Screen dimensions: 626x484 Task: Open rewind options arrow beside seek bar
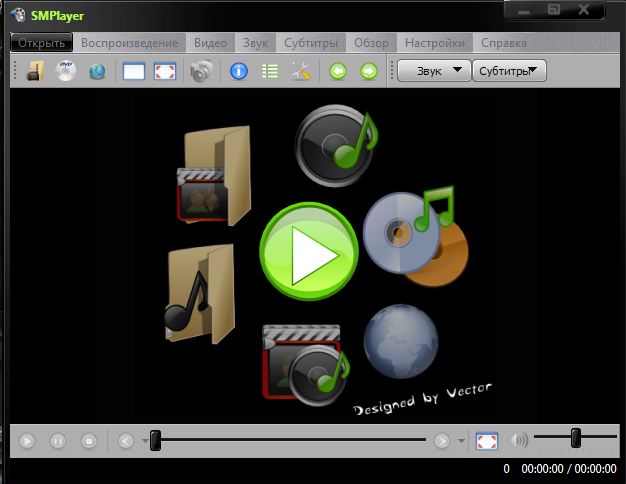(x=145, y=441)
